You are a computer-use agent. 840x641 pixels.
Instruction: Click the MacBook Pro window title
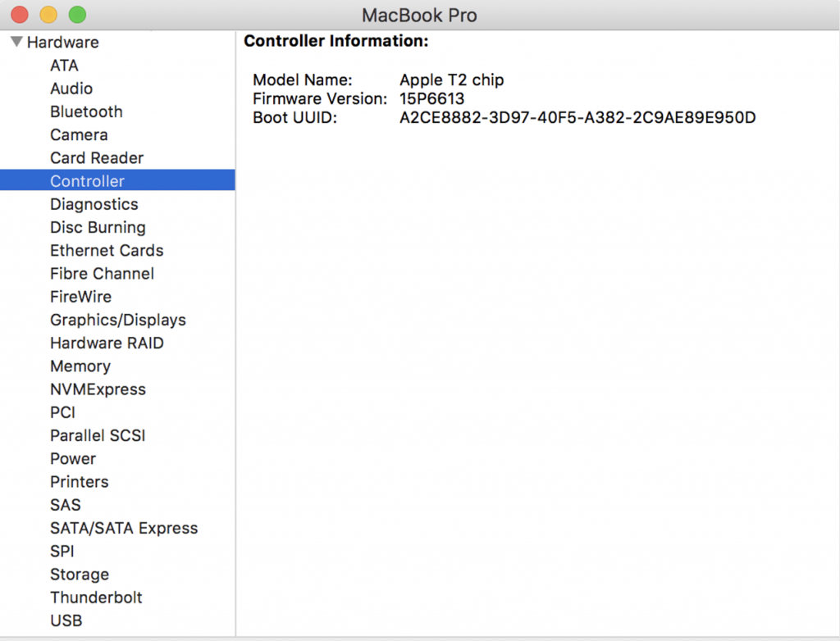(x=419, y=15)
